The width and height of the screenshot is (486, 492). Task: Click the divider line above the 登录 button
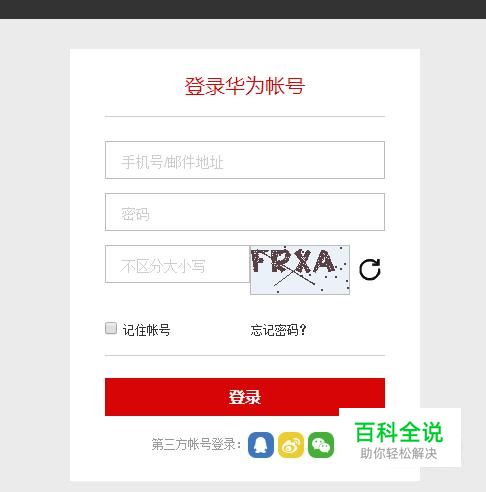pos(245,355)
